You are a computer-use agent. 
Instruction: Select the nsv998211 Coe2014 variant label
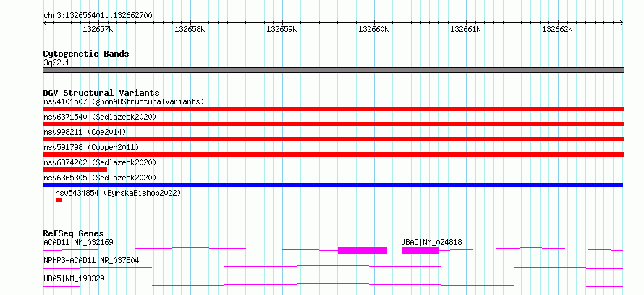click(85, 132)
